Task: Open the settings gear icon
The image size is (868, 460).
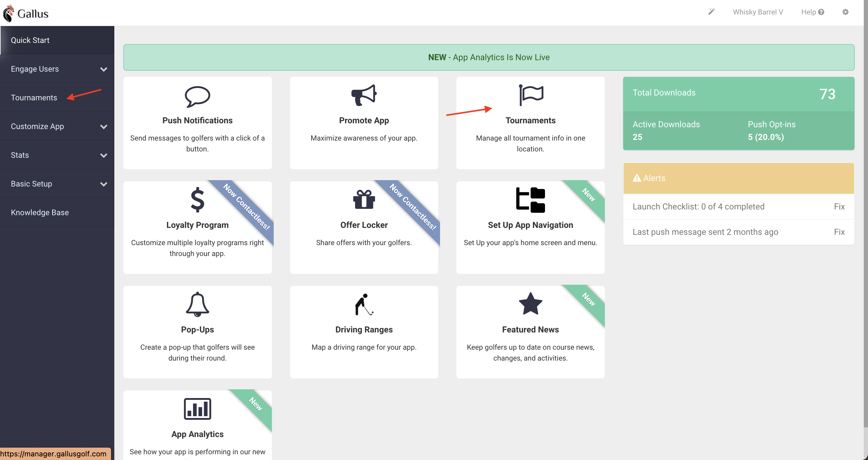Action: [845, 12]
